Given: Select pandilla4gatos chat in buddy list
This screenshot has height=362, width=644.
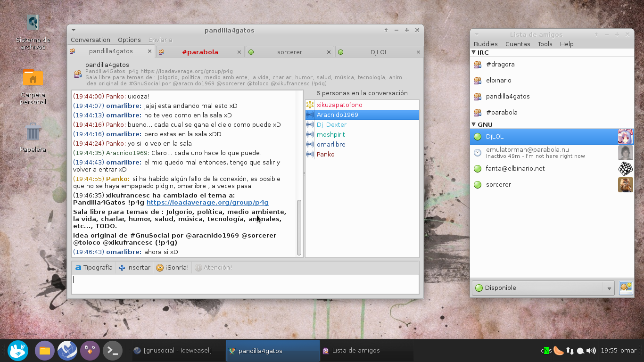Looking at the screenshot, I should (552, 96).
